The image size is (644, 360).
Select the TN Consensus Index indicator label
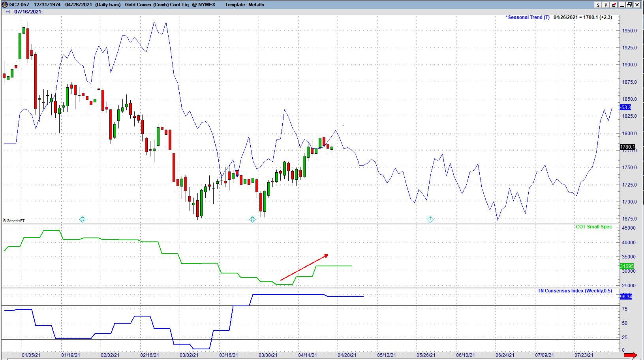575,291
